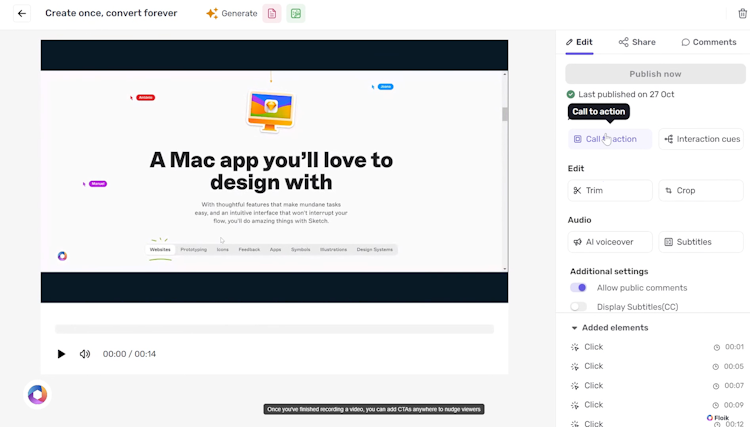
Task: Click the clock icon beside 00:01
Action: click(x=717, y=348)
